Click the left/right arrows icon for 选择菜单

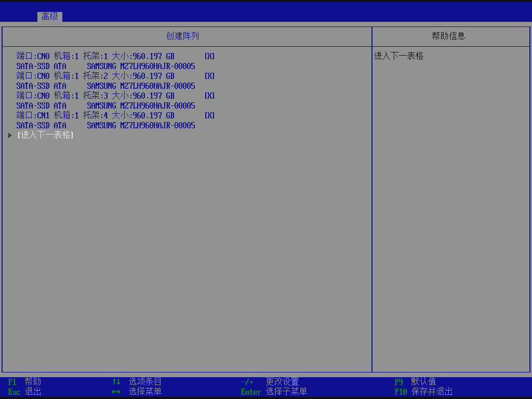pos(116,392)
